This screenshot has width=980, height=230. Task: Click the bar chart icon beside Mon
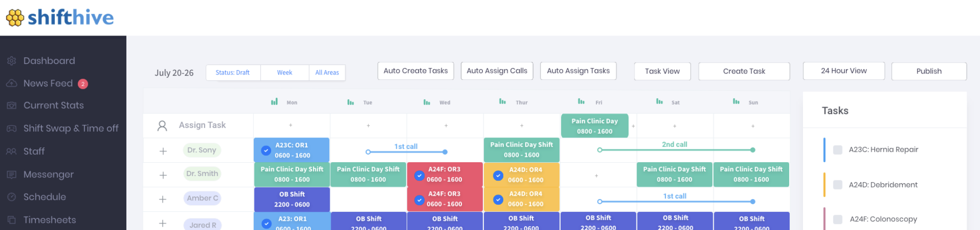pyautogui.click(x=274, y=102)
